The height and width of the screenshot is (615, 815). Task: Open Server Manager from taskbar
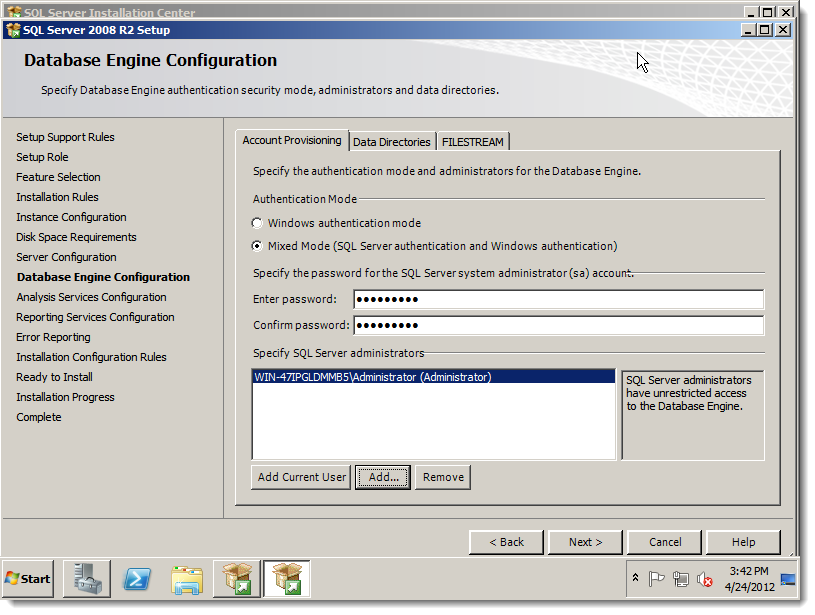point(87,579)
